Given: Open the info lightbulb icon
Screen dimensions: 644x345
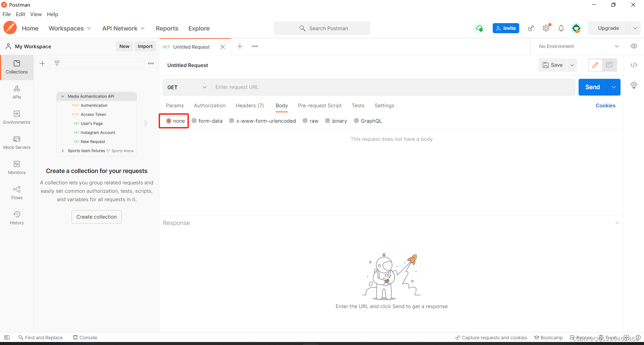Looking at the screenshot, I should tap(634, 85).
